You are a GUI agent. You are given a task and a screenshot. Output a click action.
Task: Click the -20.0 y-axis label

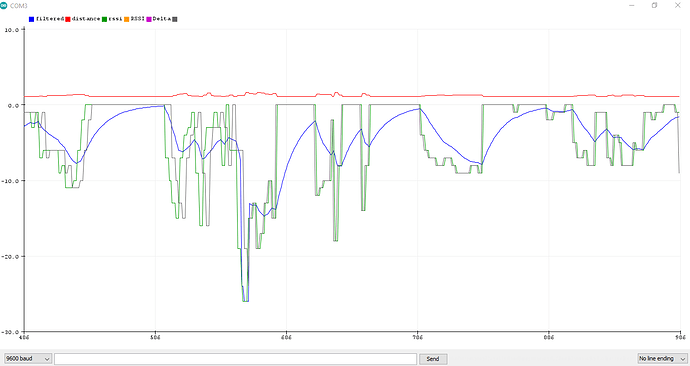tap(11, 256)
